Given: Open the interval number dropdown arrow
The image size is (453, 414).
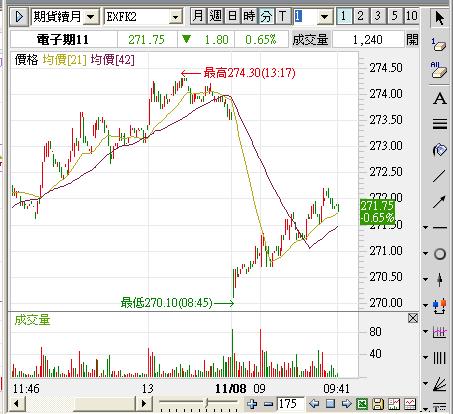Looking at the screenshot, I should [x=324, y=17].
